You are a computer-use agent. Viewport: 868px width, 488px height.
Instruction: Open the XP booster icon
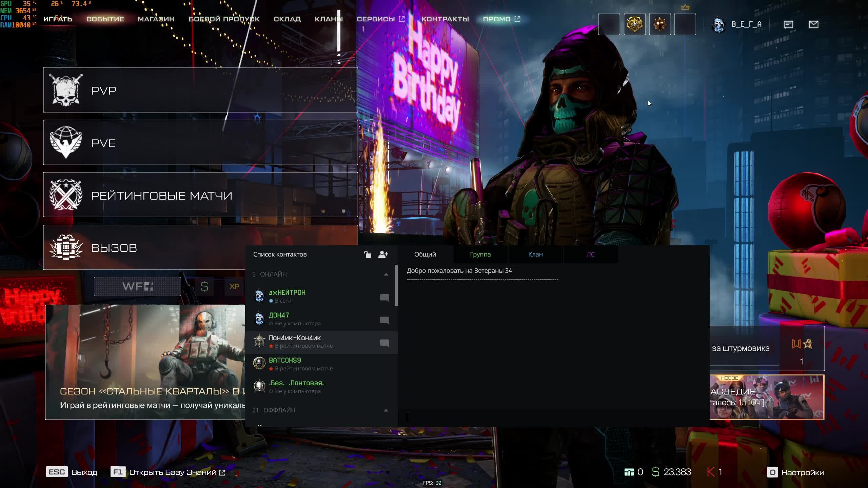tap(234, 287)
